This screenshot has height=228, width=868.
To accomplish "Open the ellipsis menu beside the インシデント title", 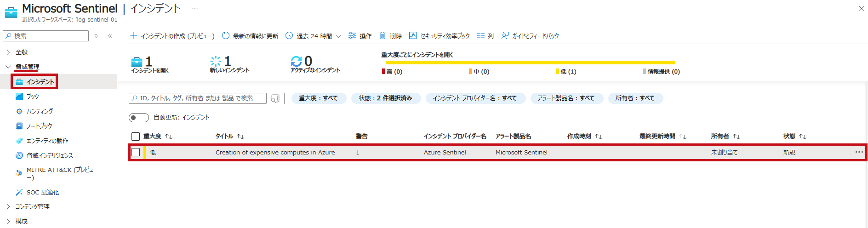I will [195, 9].
